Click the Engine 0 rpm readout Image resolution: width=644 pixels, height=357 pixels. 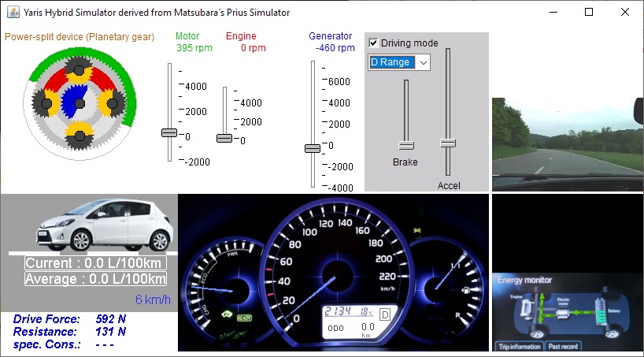(x=253, y=48)
